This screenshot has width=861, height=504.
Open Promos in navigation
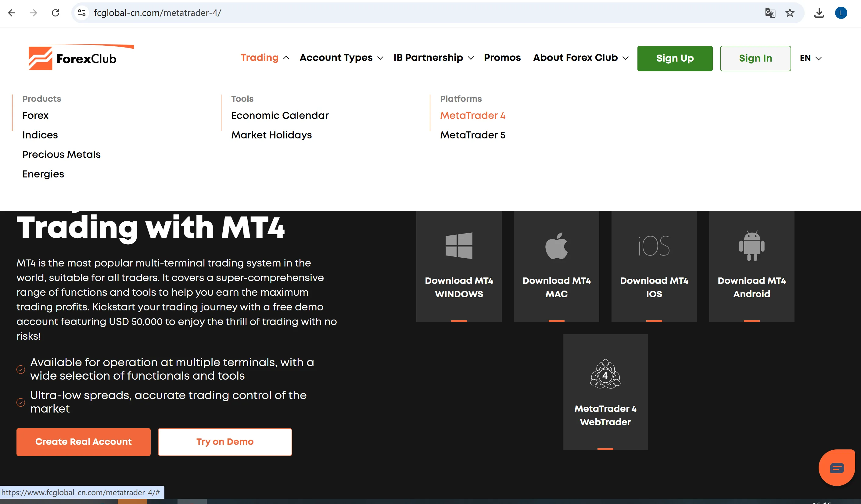(502, 58)
